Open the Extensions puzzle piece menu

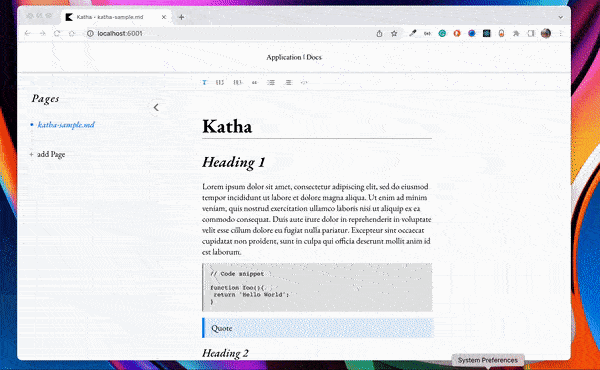pos(516,33)
